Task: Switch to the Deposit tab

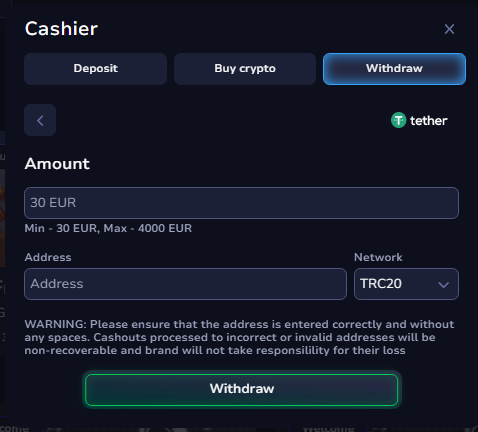Action: point(95,69)
